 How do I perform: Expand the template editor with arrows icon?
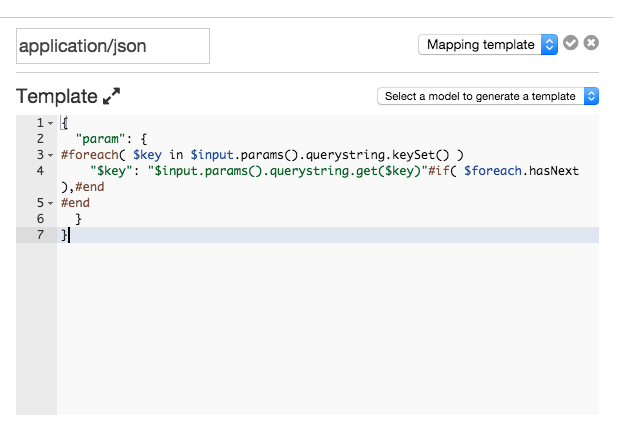111,96
